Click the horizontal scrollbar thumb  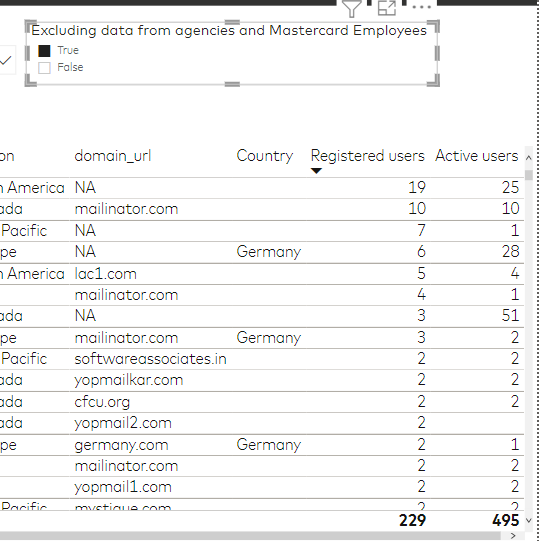click(250, 535)
